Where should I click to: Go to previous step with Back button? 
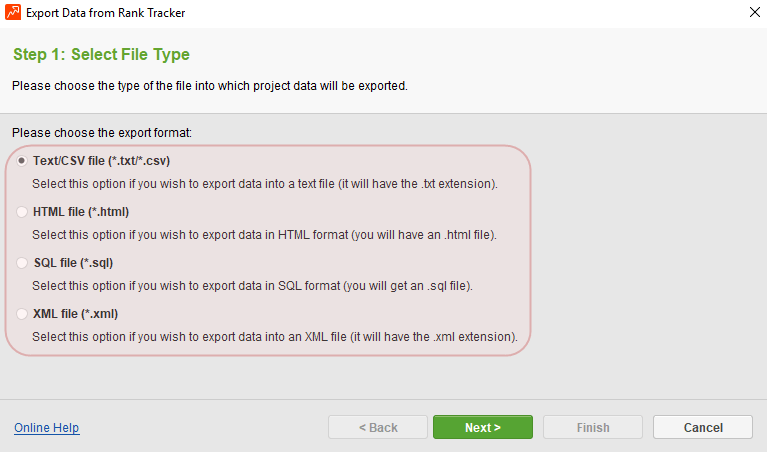(x=378, y=428)
